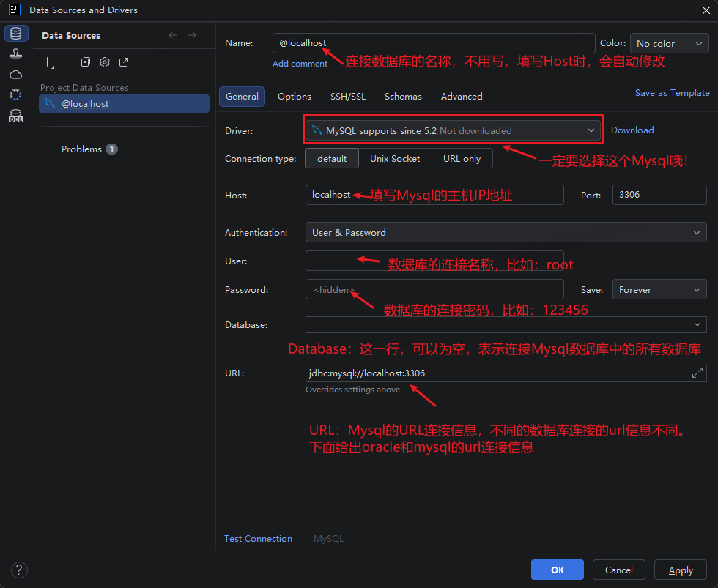Switch to the SSH/SSL tab
Viewport: 718px width, 588px height.
pos(348,97)
